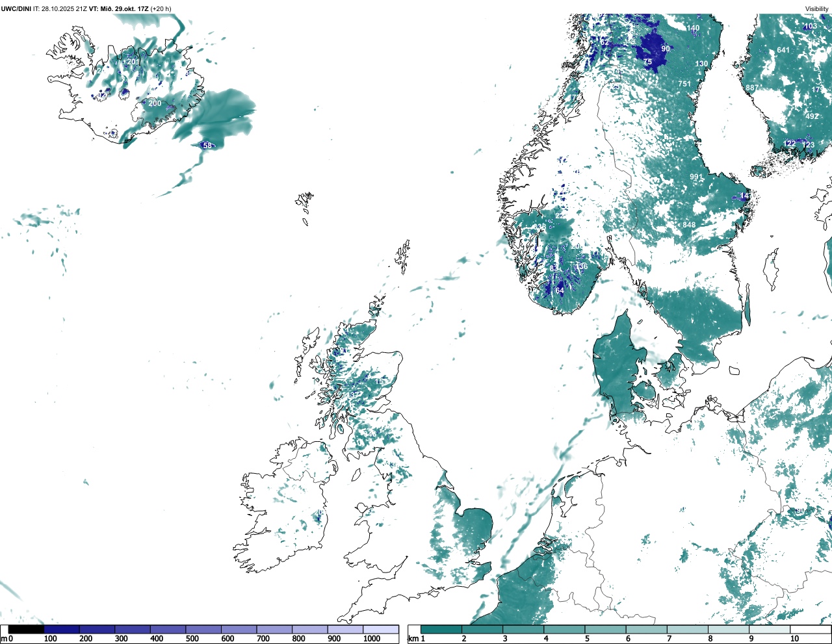Screen dimensions: 832x644
Task: Click the 'Visibility' title in top right
Action: click(817, 9)
